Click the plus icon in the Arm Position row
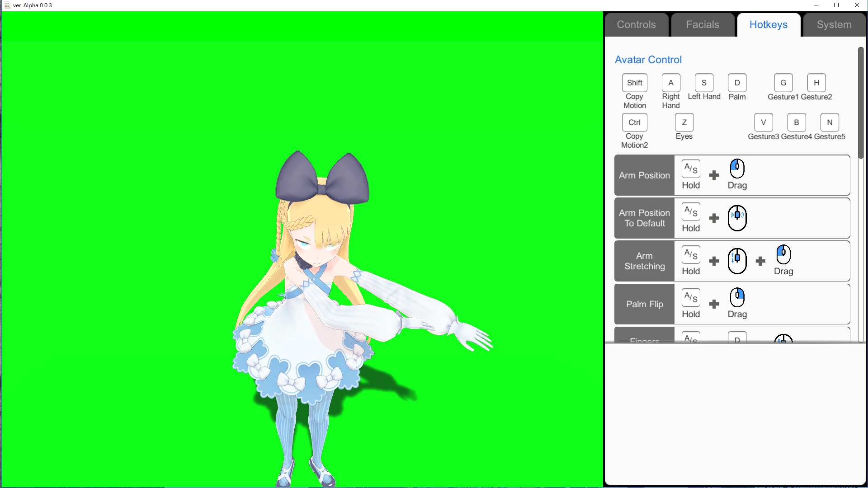Image resolution: width=868 pixels, height=488 pixels. point(714,175)
